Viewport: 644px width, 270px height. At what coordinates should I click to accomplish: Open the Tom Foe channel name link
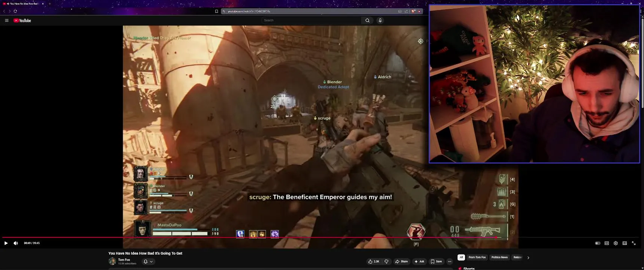124,260
